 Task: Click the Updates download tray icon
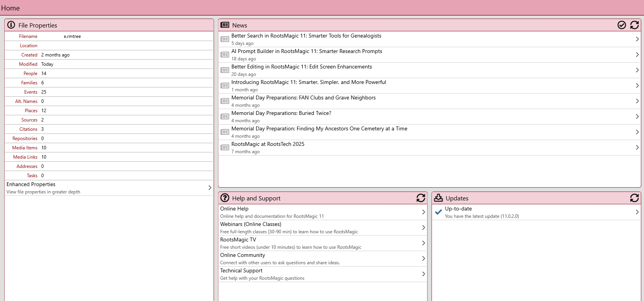click(x=438, y=198)
